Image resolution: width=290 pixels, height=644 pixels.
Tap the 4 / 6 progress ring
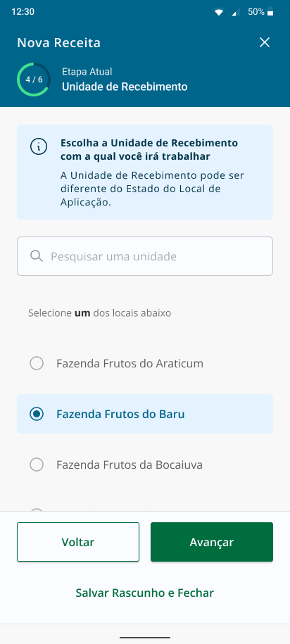click(x=34, y=80)
